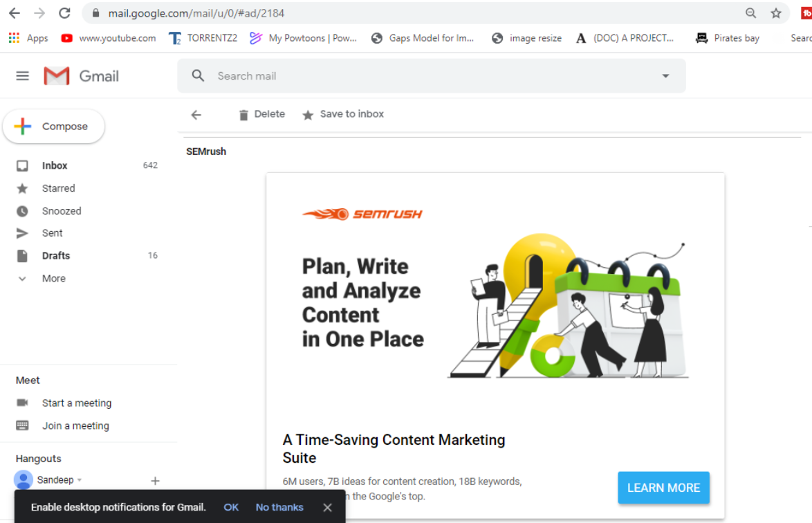
Task: Join a meeting in Meet
Action: click(75, 425)
